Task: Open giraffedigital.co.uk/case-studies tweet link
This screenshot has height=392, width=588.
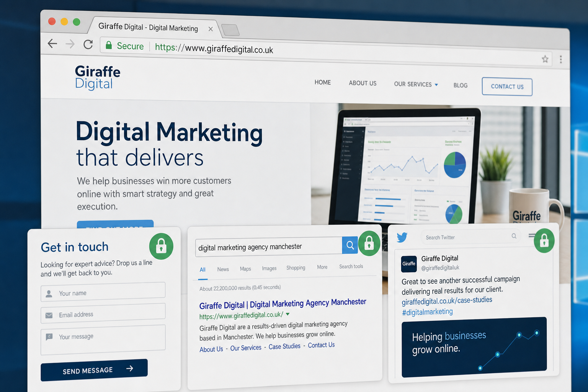Action: pos(447,301)
